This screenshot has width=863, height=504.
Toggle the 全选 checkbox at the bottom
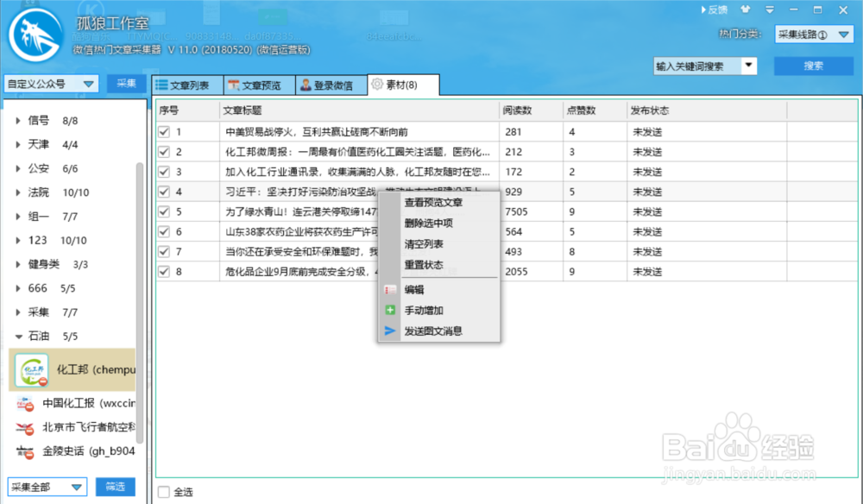tap(162, 490)
